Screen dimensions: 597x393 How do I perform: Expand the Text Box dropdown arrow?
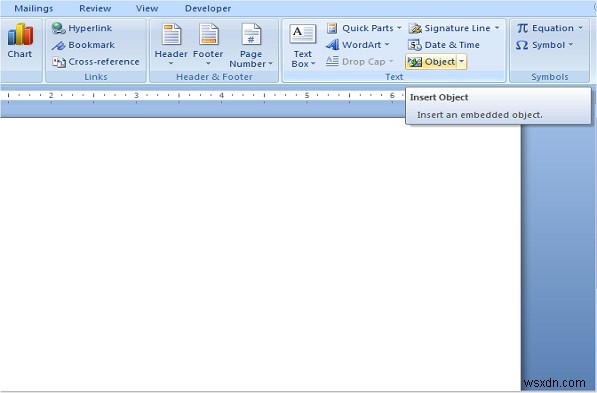coord(313,64)
